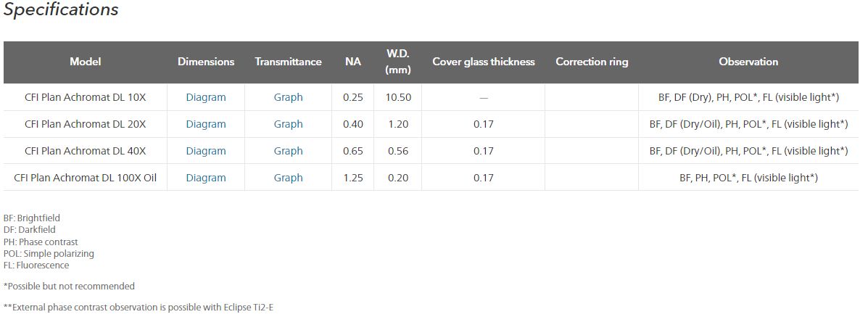Select CFI Plan Achromat DL 100X Oil cell
The image size is (868, 317).
(x=85, y=178)
